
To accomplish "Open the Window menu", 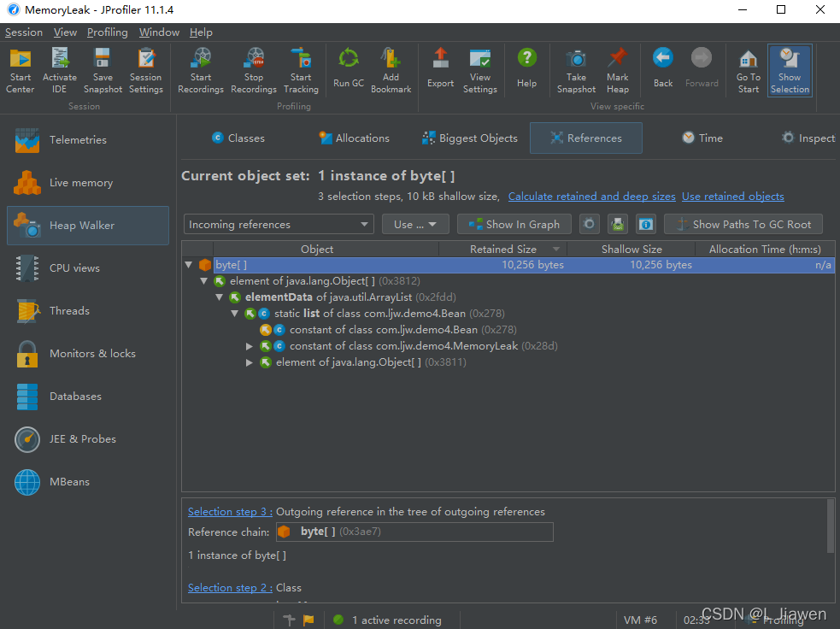I will point(159,32).
